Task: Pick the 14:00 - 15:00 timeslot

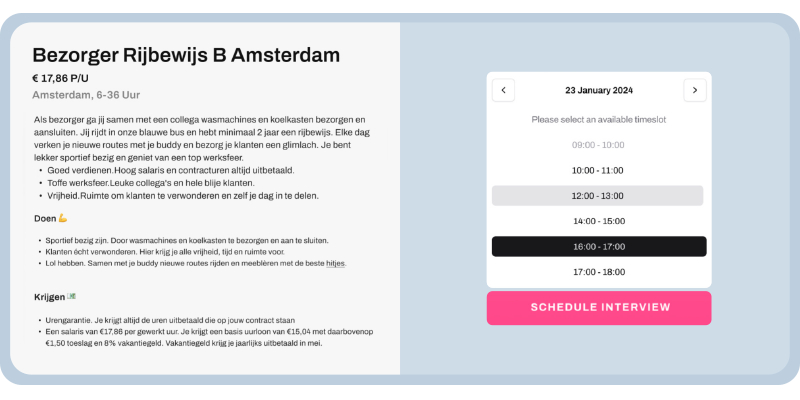Action: point(597,221)
